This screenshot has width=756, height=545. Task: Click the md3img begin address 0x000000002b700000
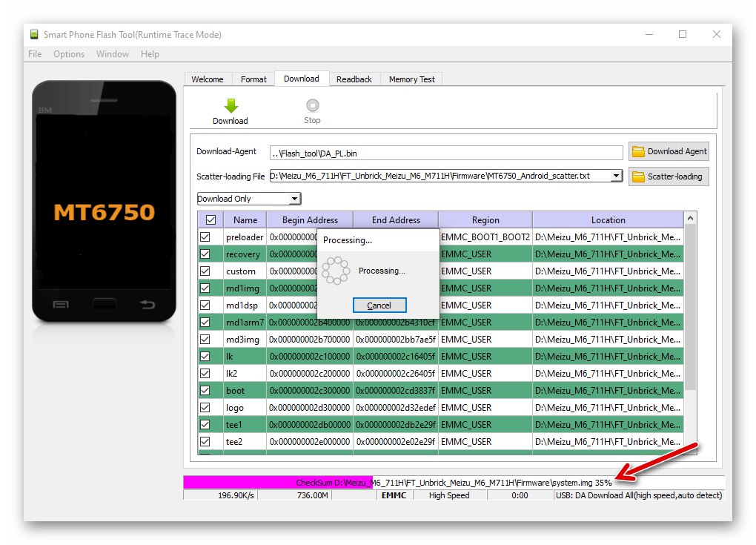[x=310, y=340]
